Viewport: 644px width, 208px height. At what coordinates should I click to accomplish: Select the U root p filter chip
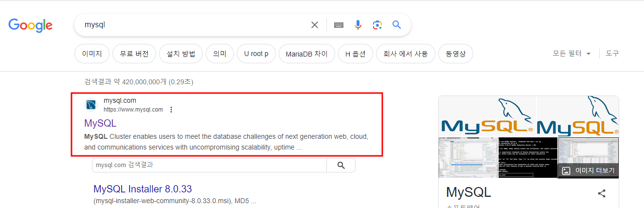tap(256, 54)
